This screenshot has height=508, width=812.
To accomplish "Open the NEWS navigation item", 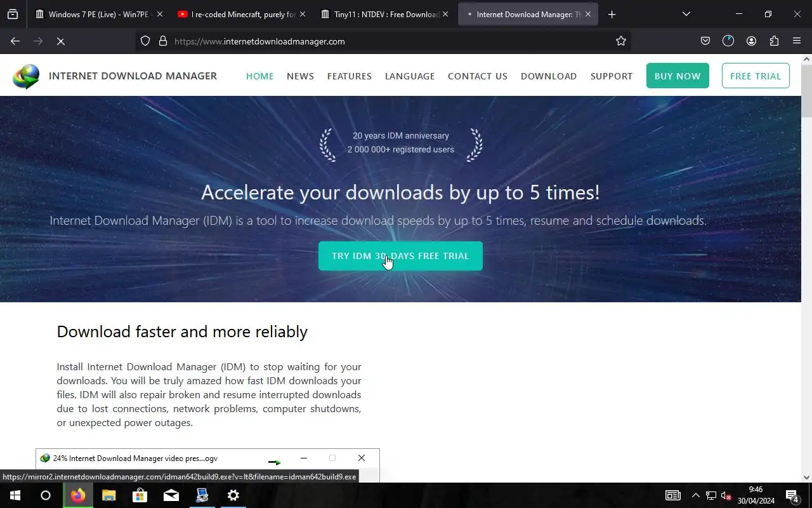I will point(300,76).
